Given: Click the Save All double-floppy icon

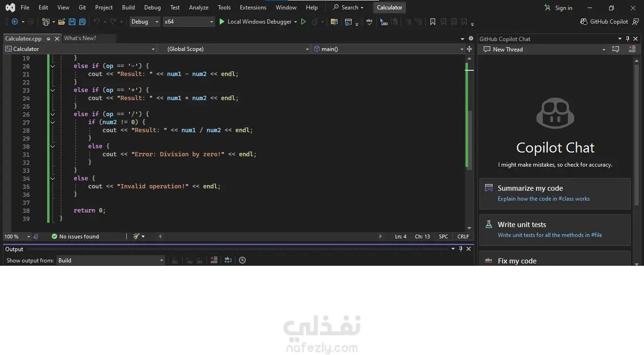Looking at the screenshot, I should [x=82, y=22].
